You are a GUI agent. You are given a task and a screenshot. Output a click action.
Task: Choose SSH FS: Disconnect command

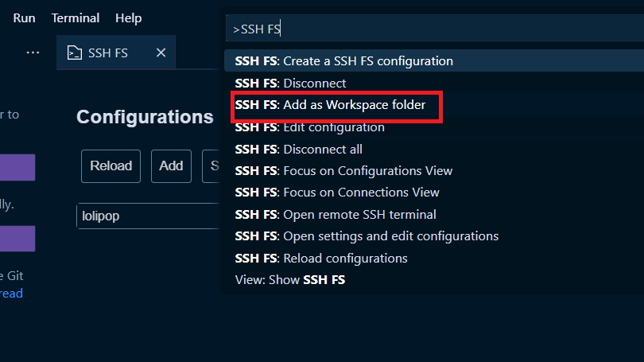coord(291,83)
